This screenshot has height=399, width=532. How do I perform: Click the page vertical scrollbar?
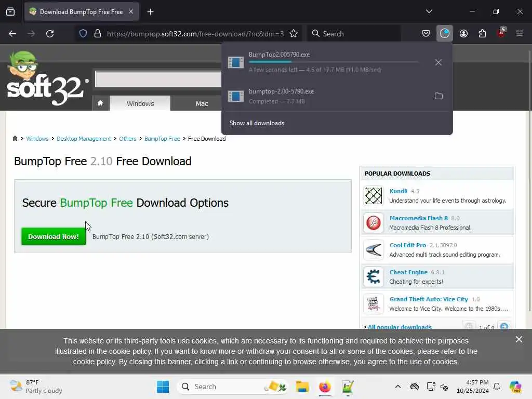[x=529, y=180]
